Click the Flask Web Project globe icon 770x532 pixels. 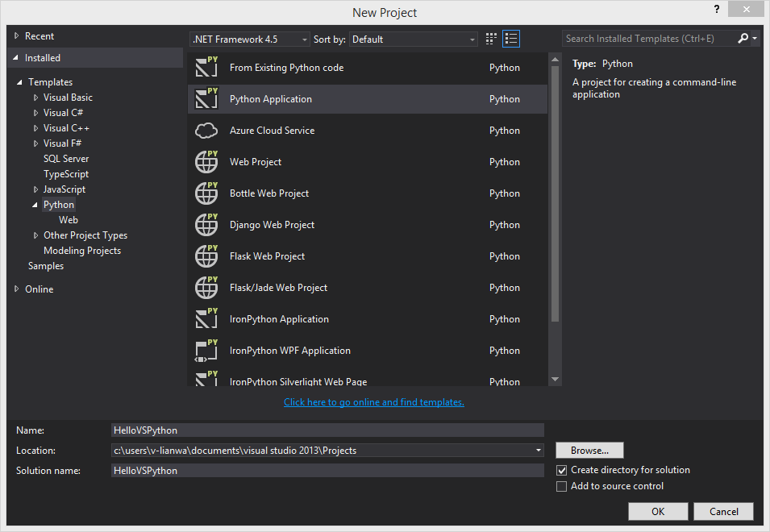tap(206, 256)
